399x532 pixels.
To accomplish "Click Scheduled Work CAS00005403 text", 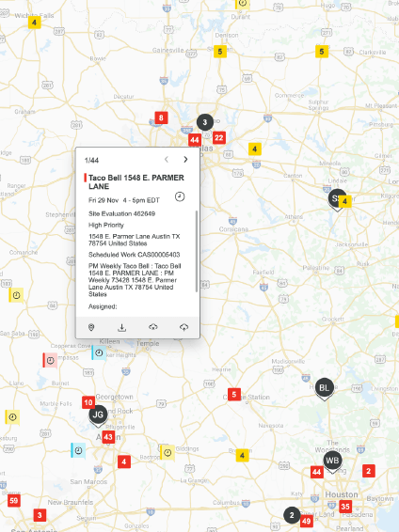I will pyautogui.click(x=135, y=255).
